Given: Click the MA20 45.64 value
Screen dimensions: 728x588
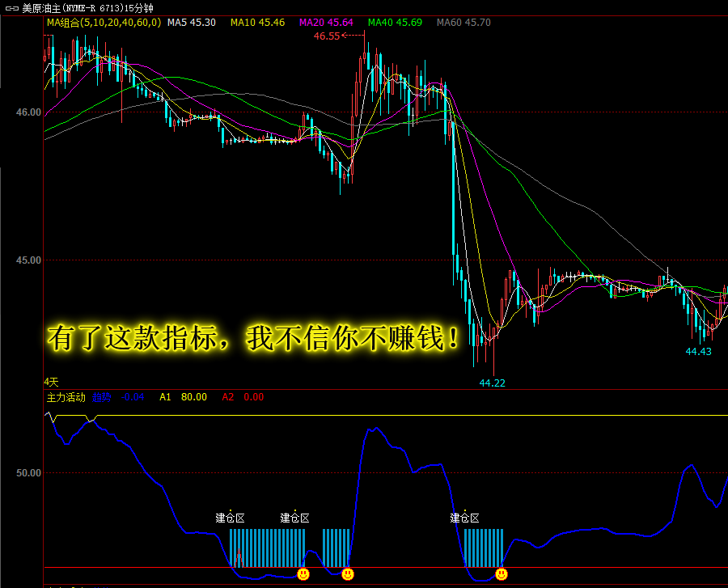Looking at the screenshot, I should pos(326,23).
